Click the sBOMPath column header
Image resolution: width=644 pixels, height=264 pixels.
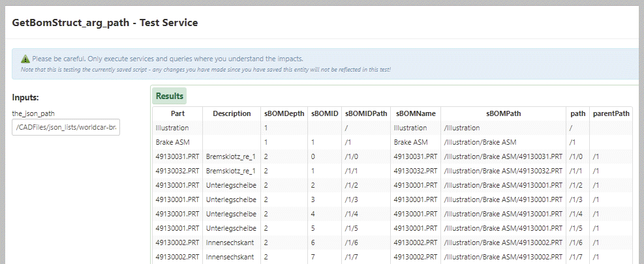pyautogui.click(x=502, y=113)
